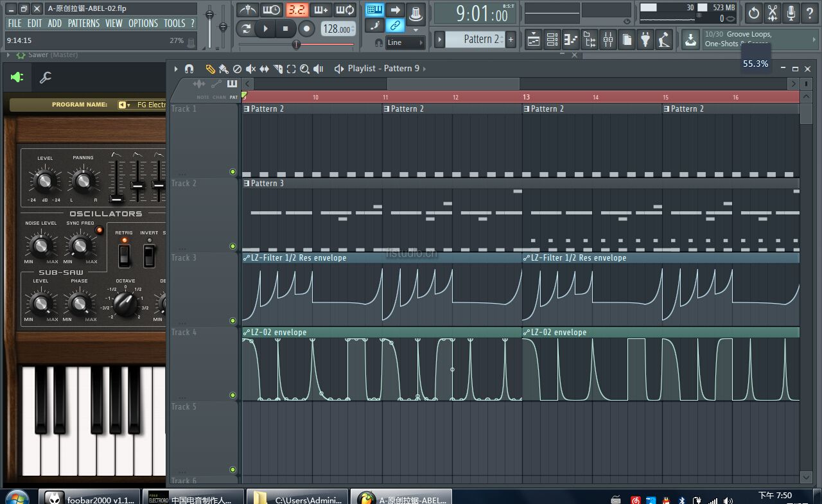This screenshot has height=504, width=822.
Task: Mute Track 3 with its green LED
Action: (x=232, y=321)
